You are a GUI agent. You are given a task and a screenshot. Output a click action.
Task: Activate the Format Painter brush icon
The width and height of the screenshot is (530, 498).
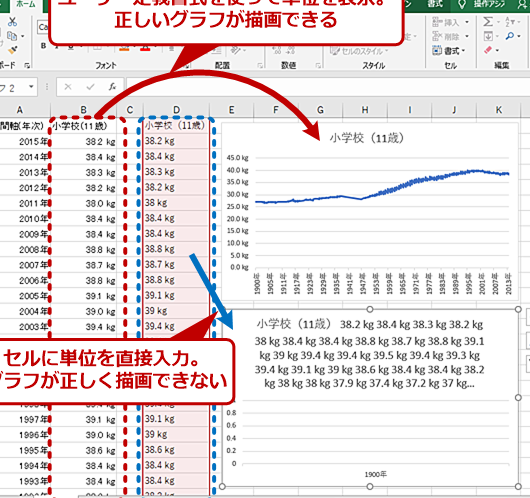click(x=13, y=50)
